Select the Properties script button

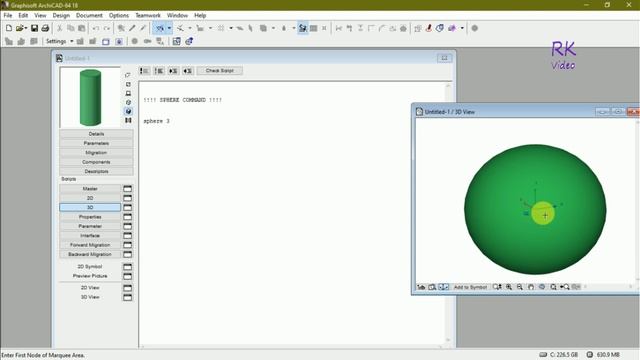pyautogui.click(x=90, y=217)
